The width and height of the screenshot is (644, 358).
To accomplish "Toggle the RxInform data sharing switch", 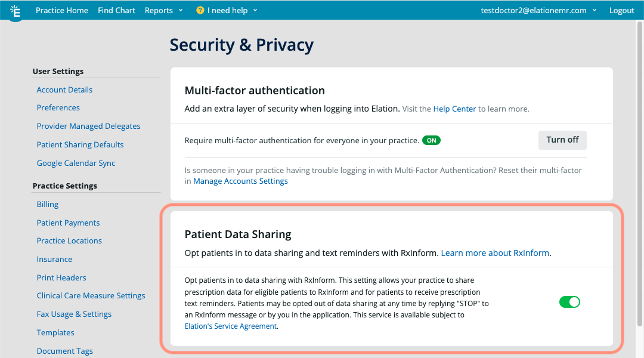I will pos(569,302).
